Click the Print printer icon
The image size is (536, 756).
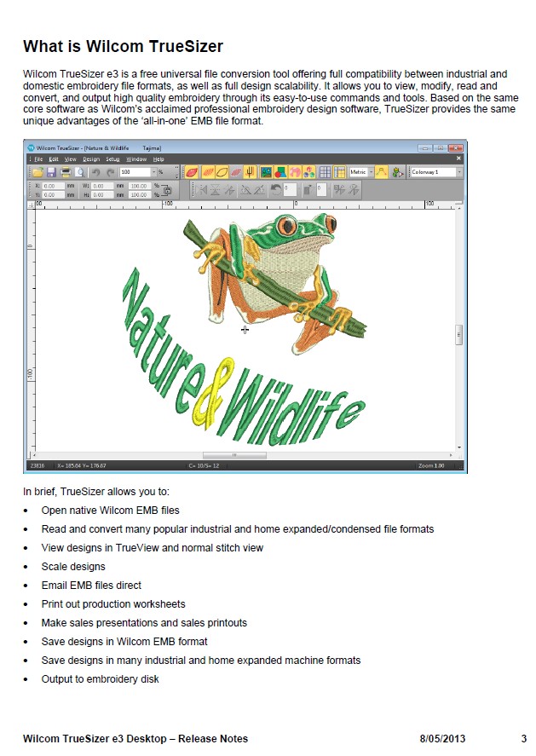66,172
